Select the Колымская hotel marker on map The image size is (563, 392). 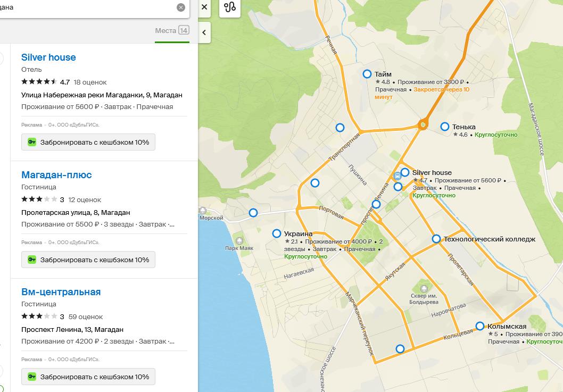click(x=479, y=326)
